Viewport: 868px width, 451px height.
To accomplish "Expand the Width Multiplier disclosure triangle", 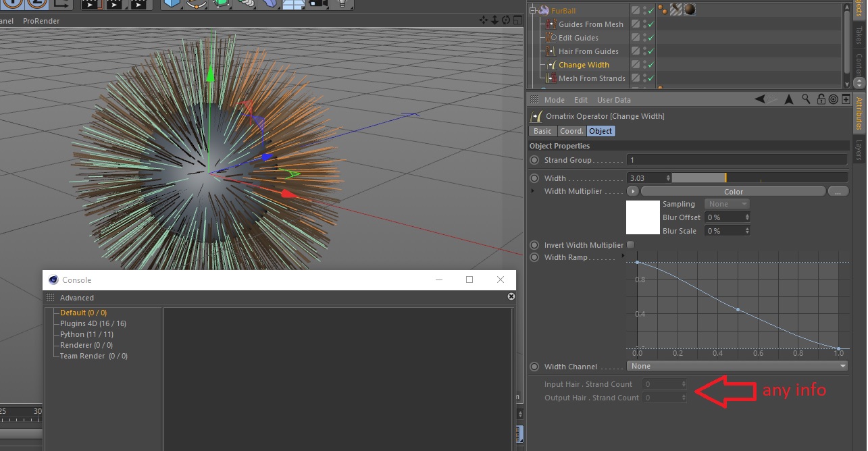I will (532, 192).
